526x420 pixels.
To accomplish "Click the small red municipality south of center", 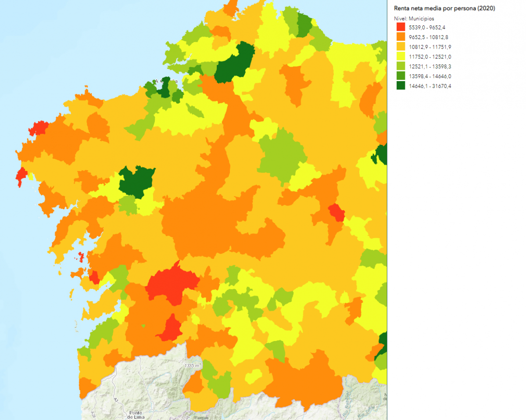I will tap(169, 329).
